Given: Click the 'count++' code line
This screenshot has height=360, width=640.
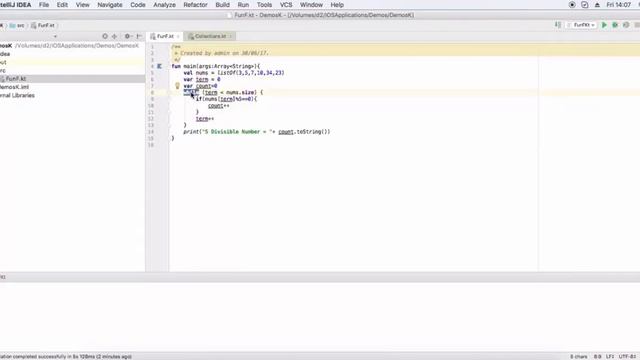Looking at the screenshot, I should point(218,106).
